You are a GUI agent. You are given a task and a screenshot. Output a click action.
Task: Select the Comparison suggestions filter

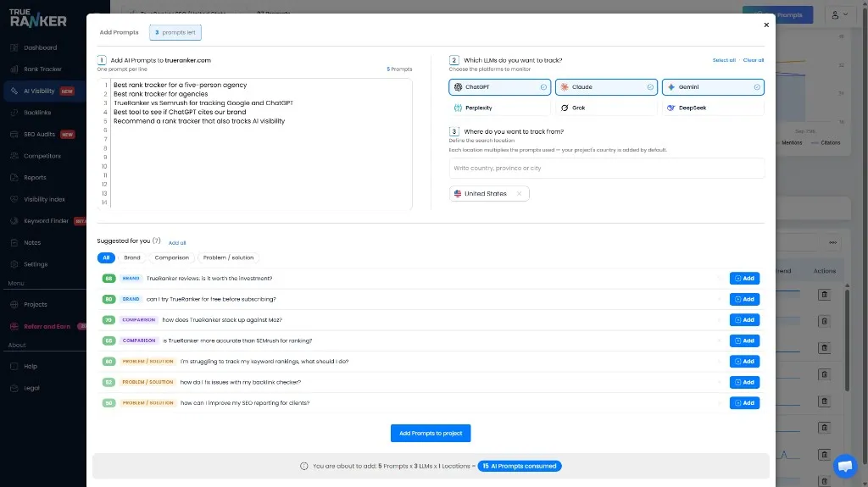(x=171, y=257)
